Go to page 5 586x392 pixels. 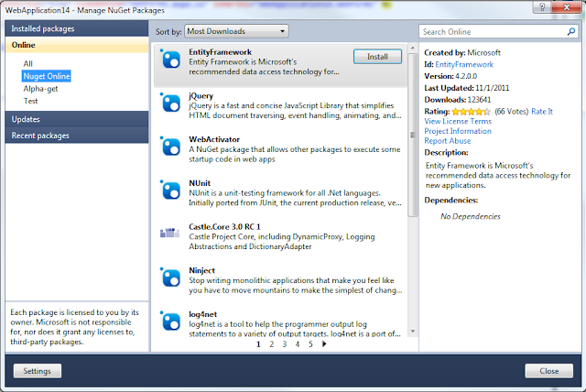(310, 344)
